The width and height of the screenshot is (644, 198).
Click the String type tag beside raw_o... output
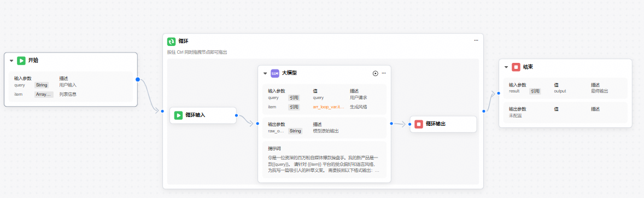click(295, 131)
